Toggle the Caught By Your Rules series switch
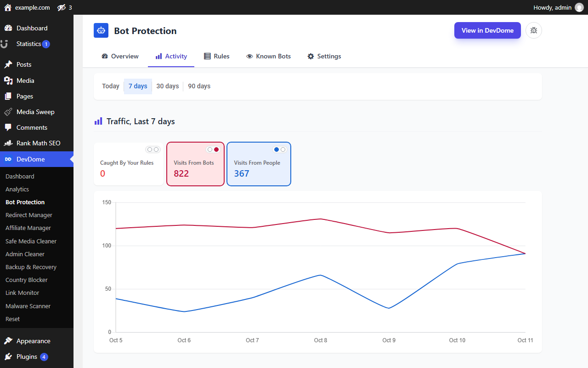Screen dimensions: 588x368 coord(153,149)
